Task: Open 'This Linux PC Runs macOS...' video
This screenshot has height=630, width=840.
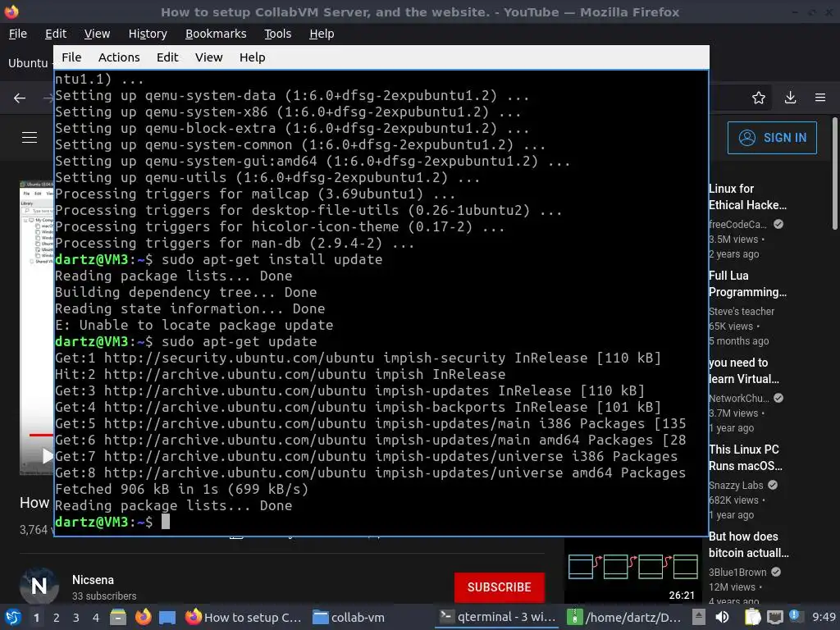Action: [745, 458]
